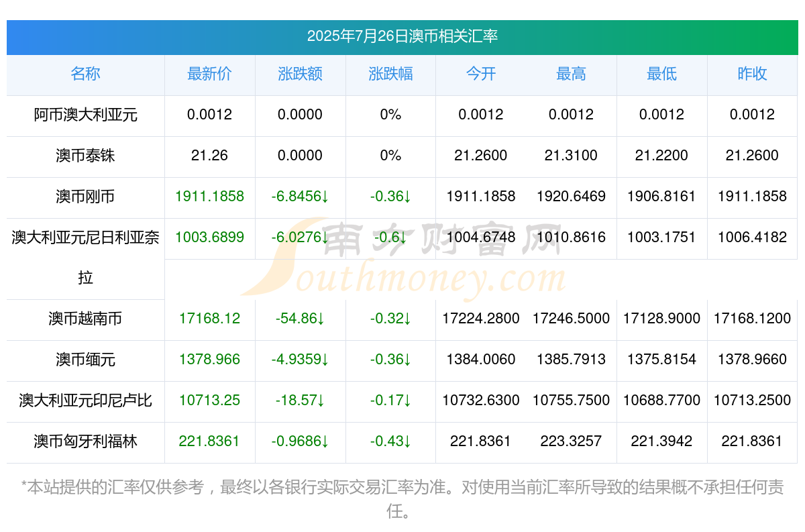Select the 名称 column header

[85, 74]
